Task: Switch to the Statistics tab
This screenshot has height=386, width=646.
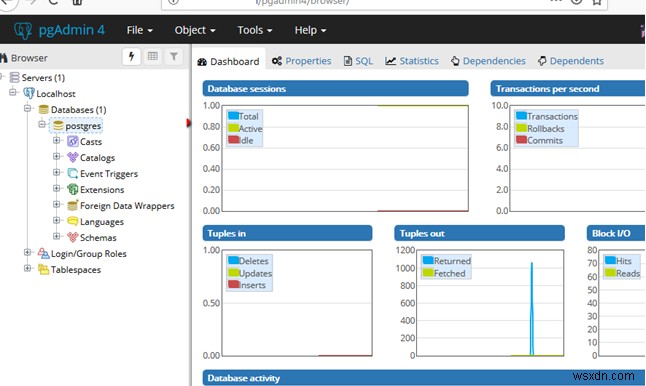Action: pos(412,61)
